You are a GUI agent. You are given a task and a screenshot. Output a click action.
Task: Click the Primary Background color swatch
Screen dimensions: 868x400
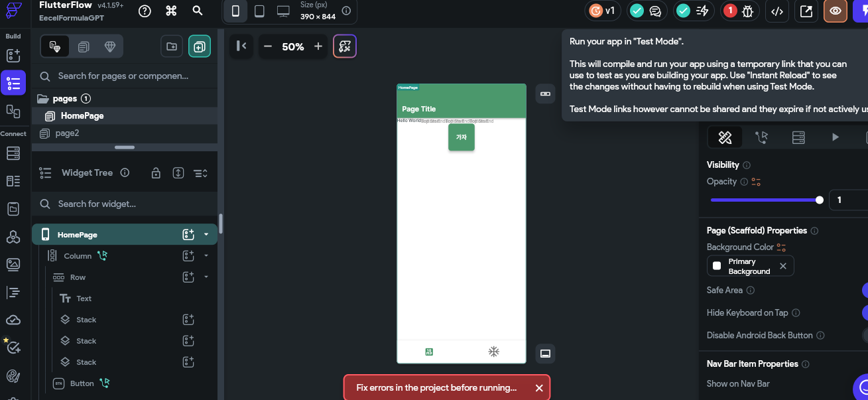point(717,266)
